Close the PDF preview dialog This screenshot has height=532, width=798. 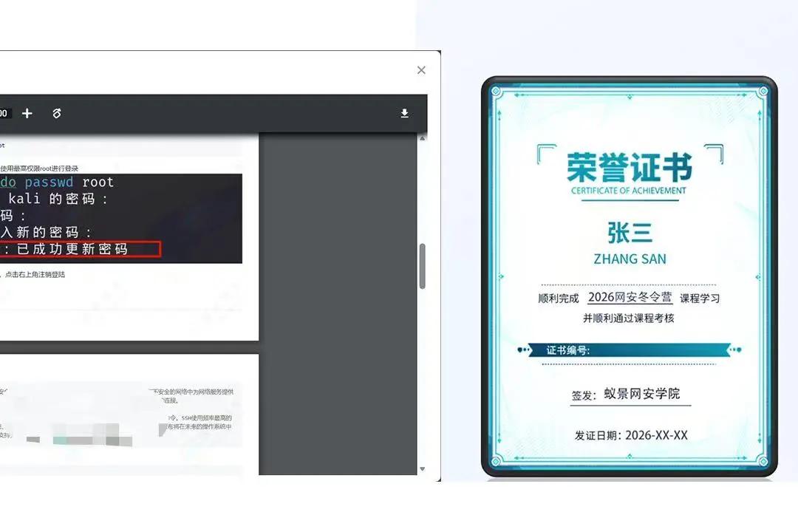point(421,70)
